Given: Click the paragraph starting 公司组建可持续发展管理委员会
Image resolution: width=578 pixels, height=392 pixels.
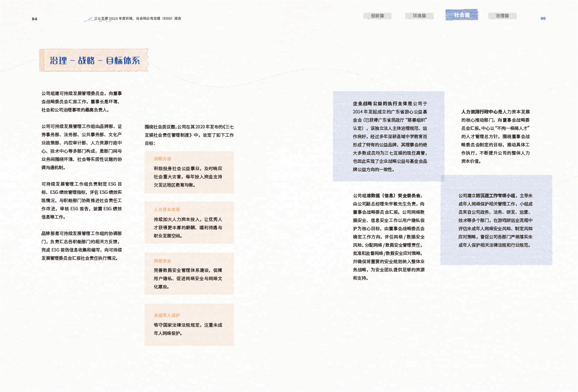Looking at the screenshot, I should click(81, 101).
